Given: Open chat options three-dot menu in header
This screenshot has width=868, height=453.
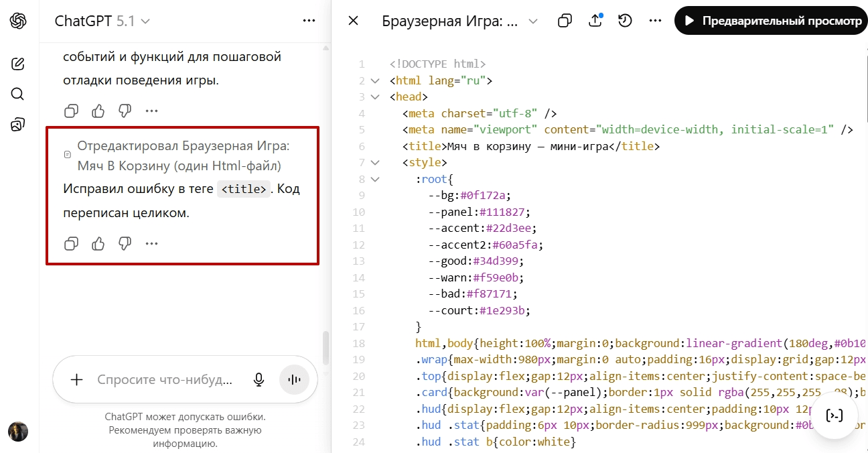Looking at the screenshot, I should pos(309,21).
